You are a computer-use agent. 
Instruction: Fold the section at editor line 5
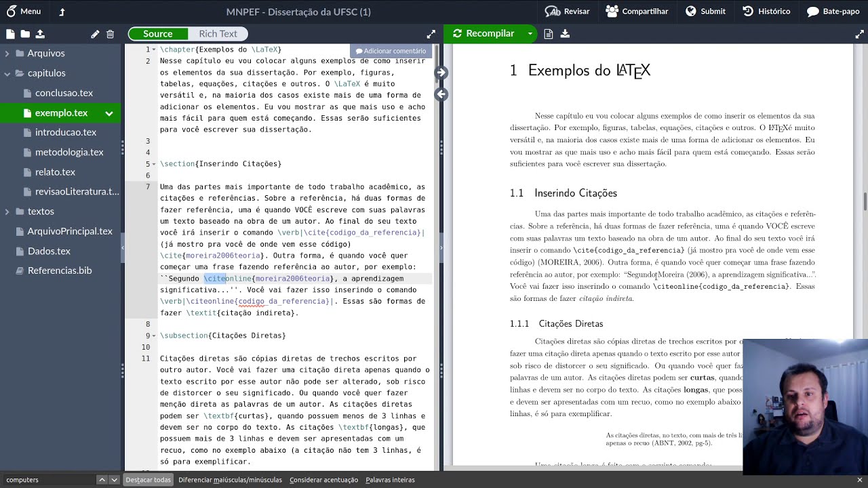[154, 164]
